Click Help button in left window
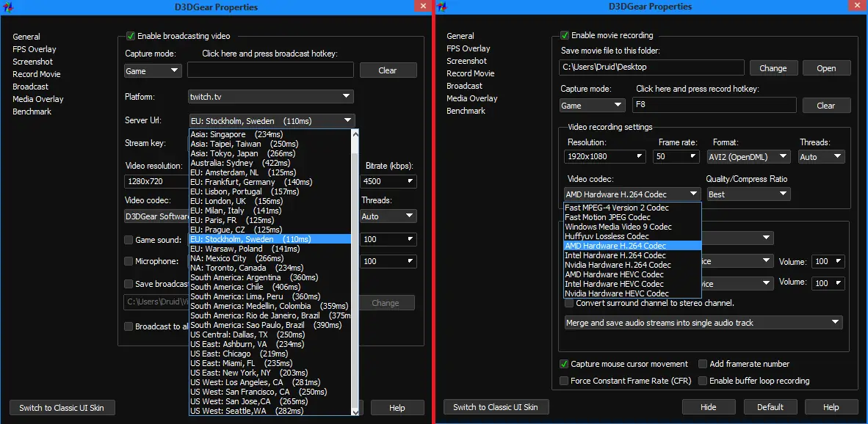The image size is (868, 424). tap(397, 408)
